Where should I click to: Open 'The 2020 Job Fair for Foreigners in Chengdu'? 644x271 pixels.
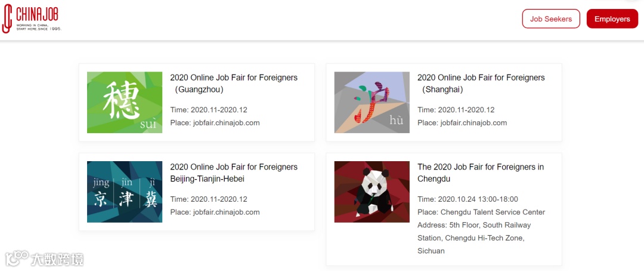pos(481,173)
